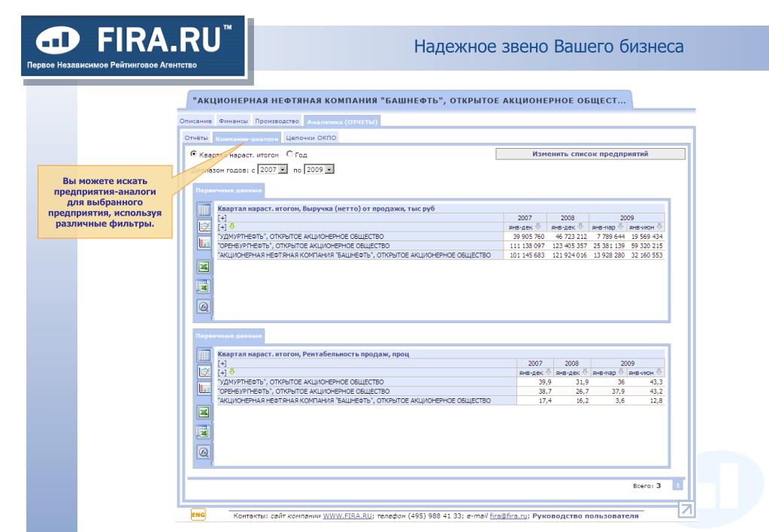Show line chart for the Рентабельность продаж panel

pos(204,372)
